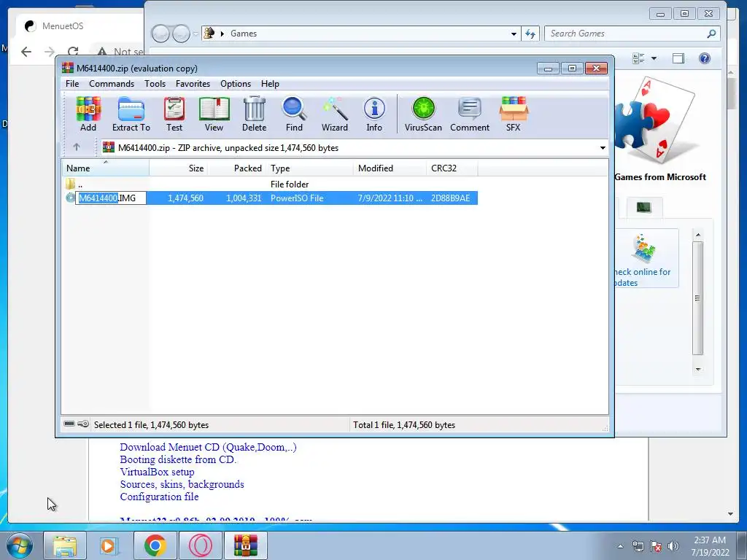The height and width of the screenshot is (560, 747).
Task: Show archive Info
Action: click(x=374, y=114)
